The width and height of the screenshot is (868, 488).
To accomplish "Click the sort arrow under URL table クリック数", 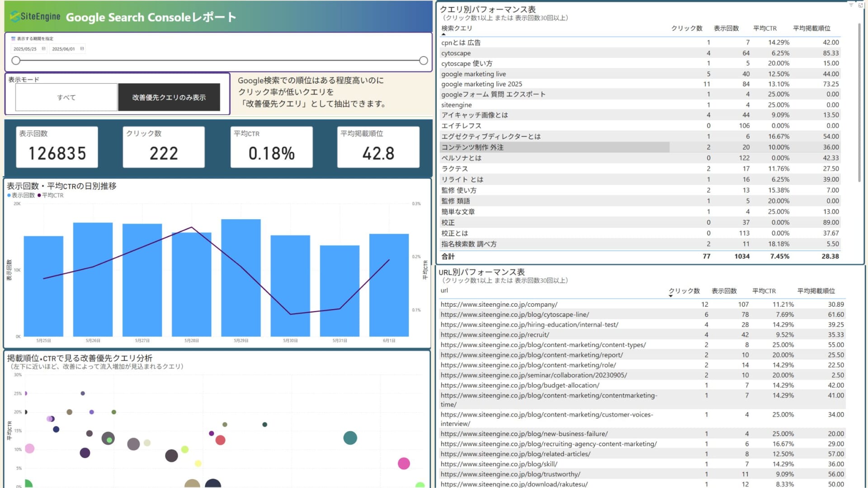I will click(x=671, y=296).
